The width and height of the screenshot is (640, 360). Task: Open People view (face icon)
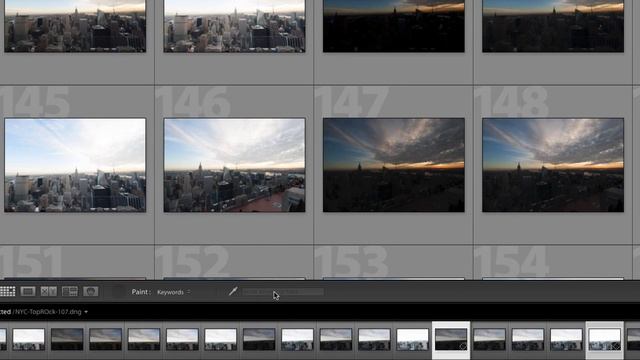tap(91, 291)
